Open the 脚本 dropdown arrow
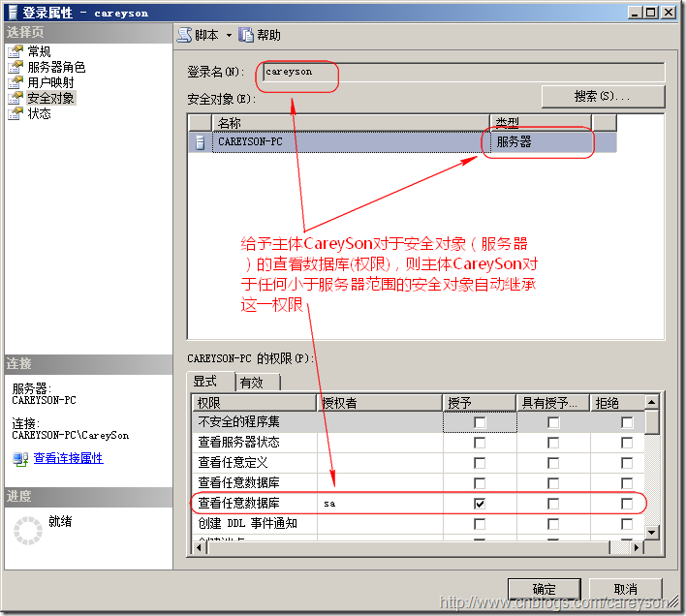 click(229, 36)
